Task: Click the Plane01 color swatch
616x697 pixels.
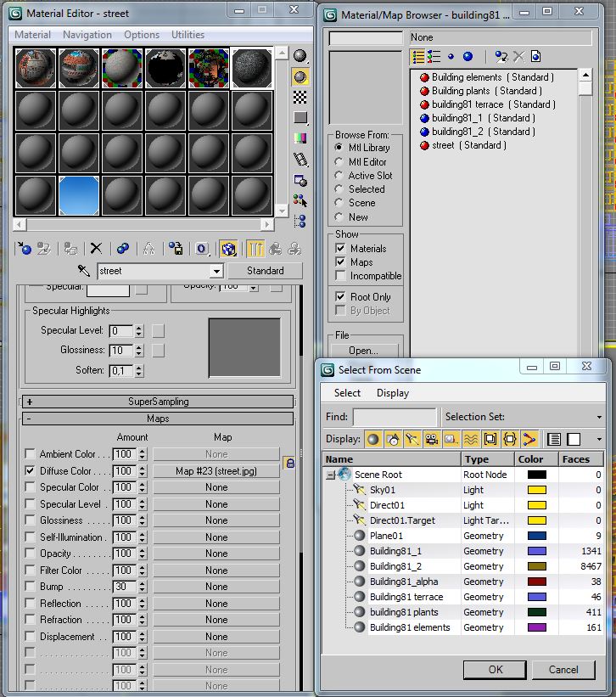Action: click(536, 536)
